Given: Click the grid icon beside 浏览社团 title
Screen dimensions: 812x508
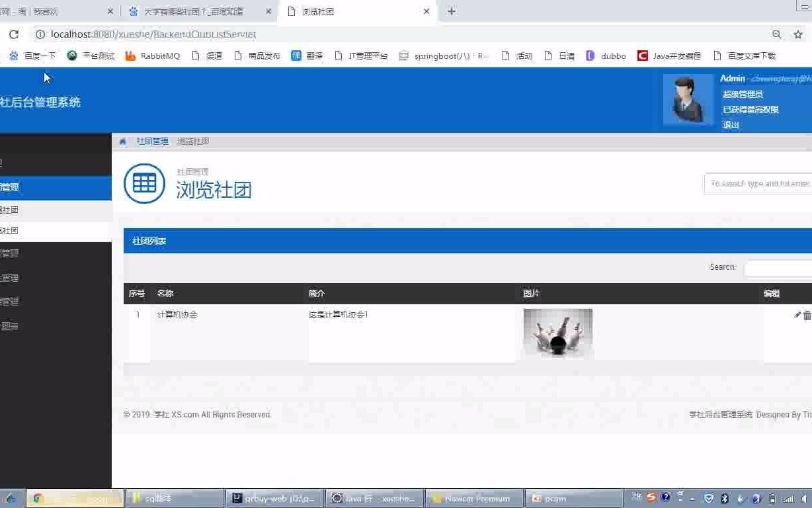Looking at the screenshot, I should 143,183.
